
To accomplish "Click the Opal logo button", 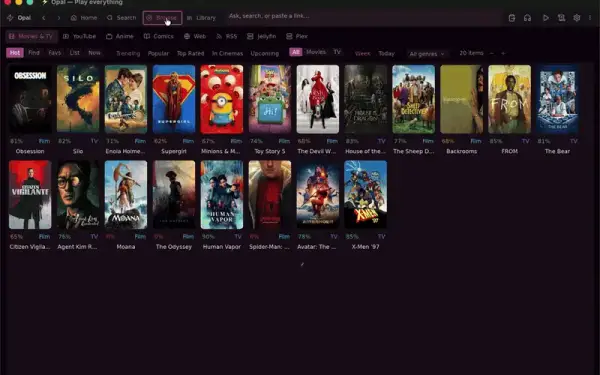I will pyautogui.click(x=19, y=18).
